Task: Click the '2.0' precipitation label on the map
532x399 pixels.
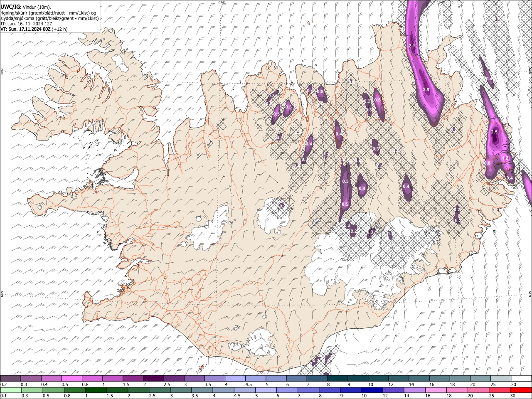Action: [x=426, y=89]
